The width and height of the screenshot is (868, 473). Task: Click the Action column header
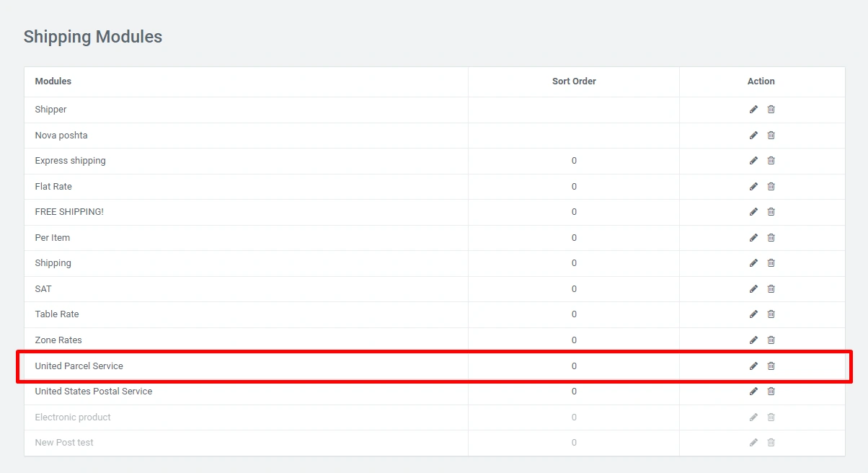point(761,81)
